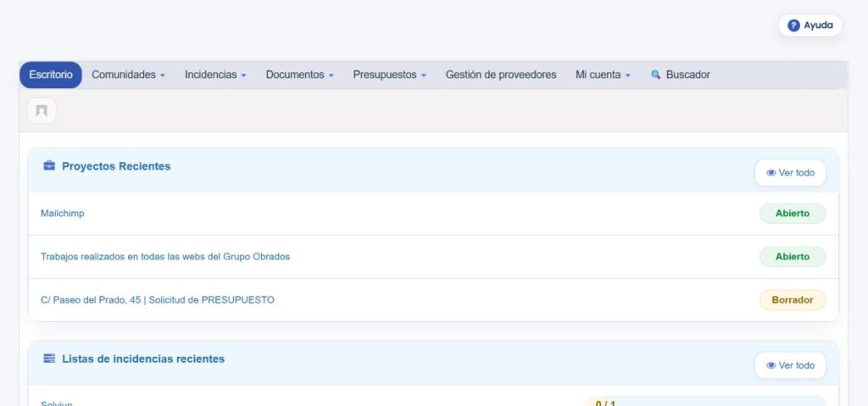
Task: Open the Buscador search
Action: click(x=681, y=75)
